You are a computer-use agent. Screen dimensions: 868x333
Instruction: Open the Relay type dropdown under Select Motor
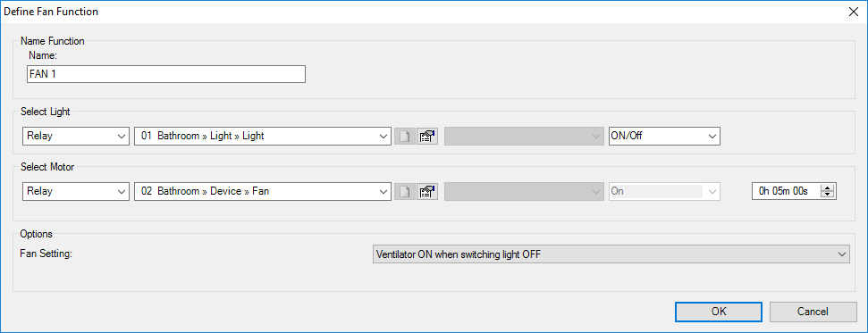76,191
